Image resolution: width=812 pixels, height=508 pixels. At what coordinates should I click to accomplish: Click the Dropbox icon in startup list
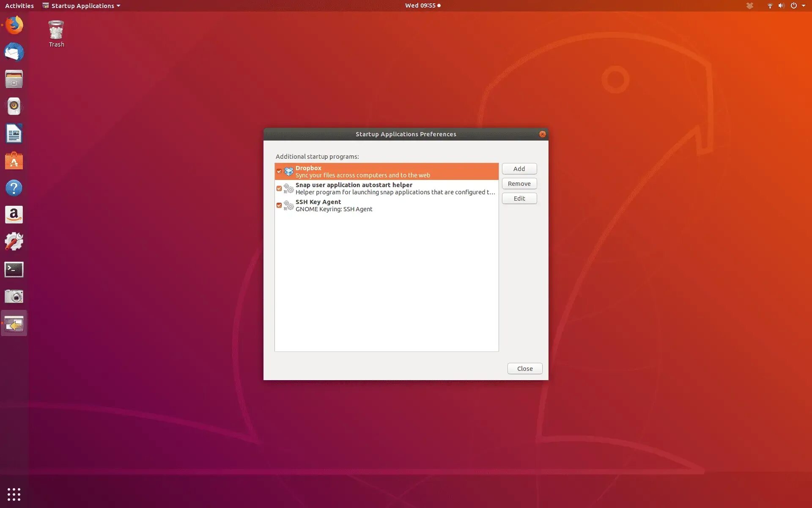point(288,171)
